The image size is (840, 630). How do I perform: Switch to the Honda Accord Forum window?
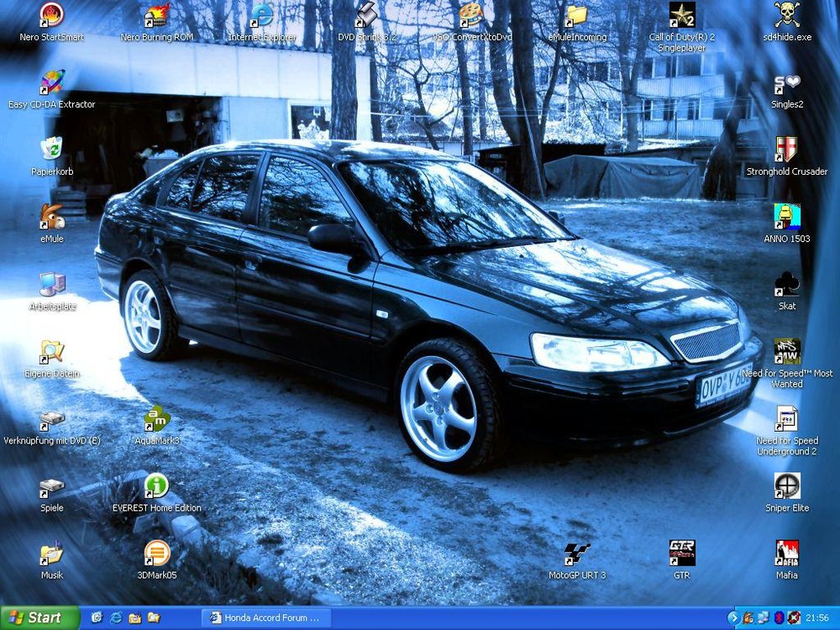click(x=265, y=617)
